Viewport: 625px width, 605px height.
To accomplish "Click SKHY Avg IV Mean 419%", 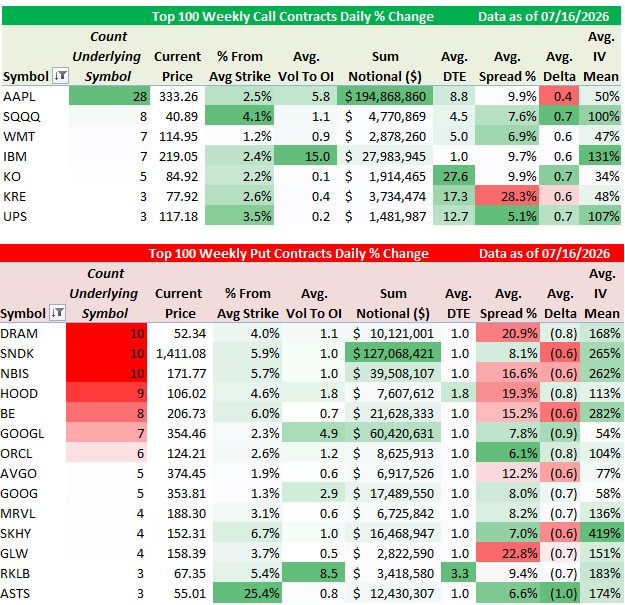I will pos(601,533).
